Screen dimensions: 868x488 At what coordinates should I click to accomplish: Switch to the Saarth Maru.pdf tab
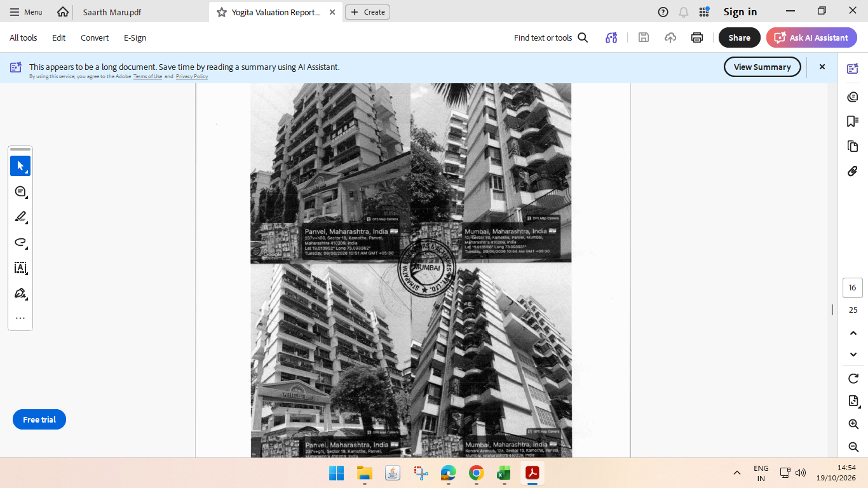[112, 12]
